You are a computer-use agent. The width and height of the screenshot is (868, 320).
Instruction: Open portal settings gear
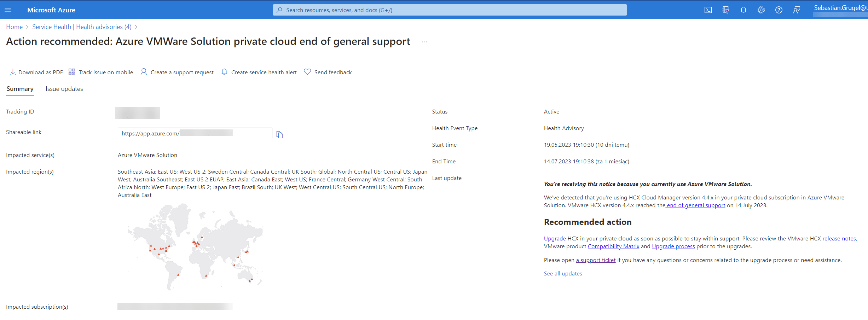coord(761,10)
